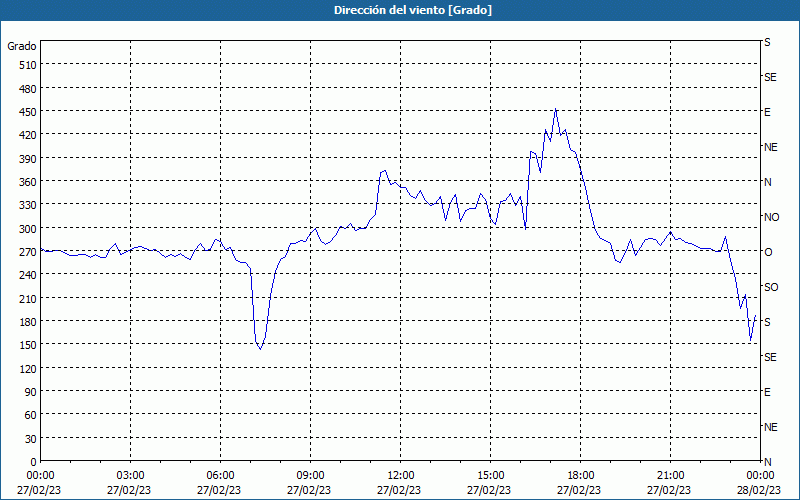The height and width of the screenshot is (500, 800).
Task: Click the 90 degree axis label
Action: (31, 392)
